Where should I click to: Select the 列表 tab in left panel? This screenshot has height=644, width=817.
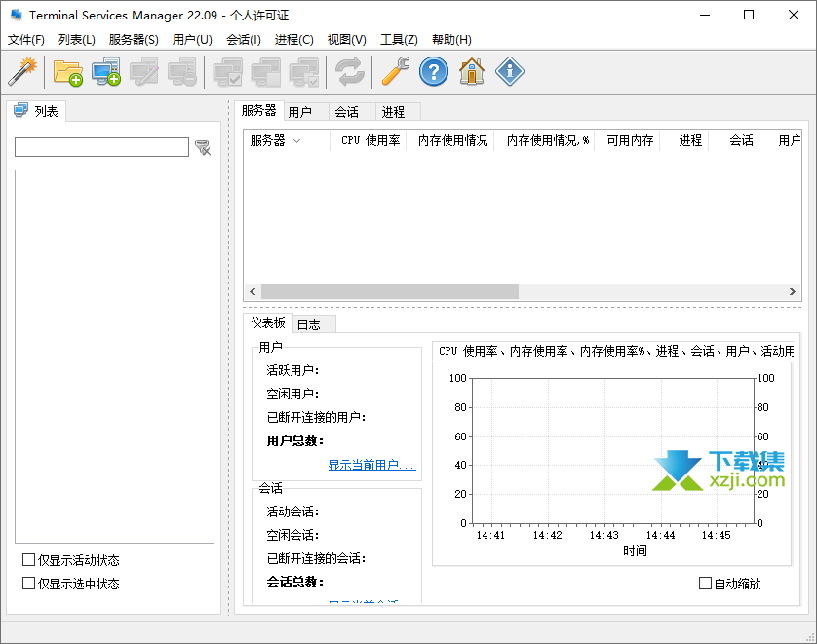pyautogui.click(x=36, y=111)
